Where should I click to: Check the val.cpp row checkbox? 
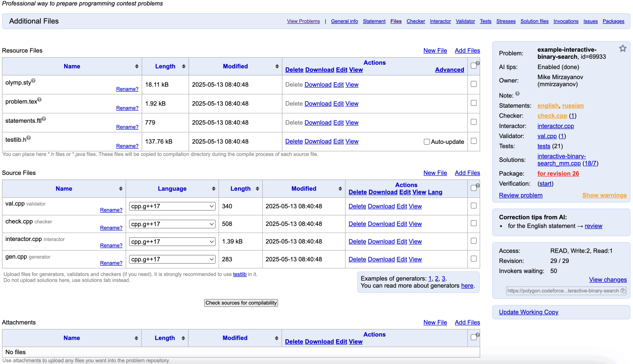pyautogui.click(x=474, y=206)
